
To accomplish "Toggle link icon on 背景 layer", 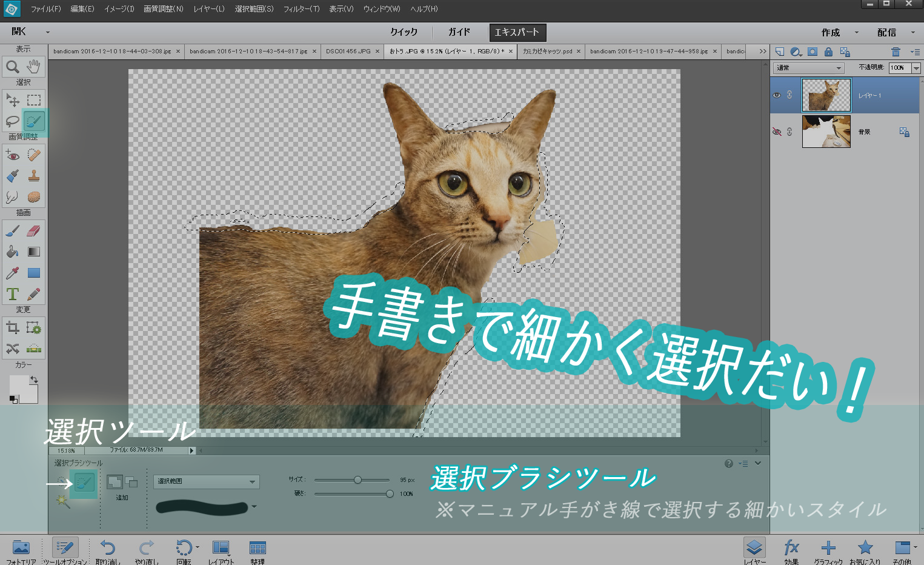I will pos(789,132).
